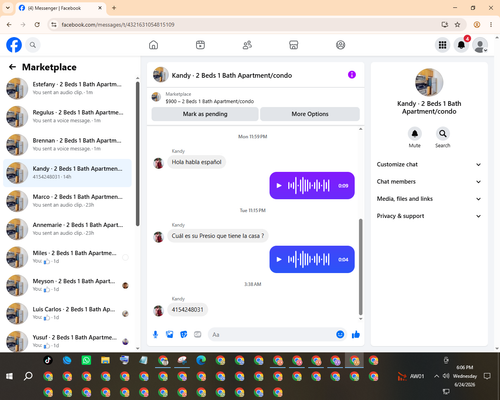Open the Facebook home feed icon

(153, 45)
